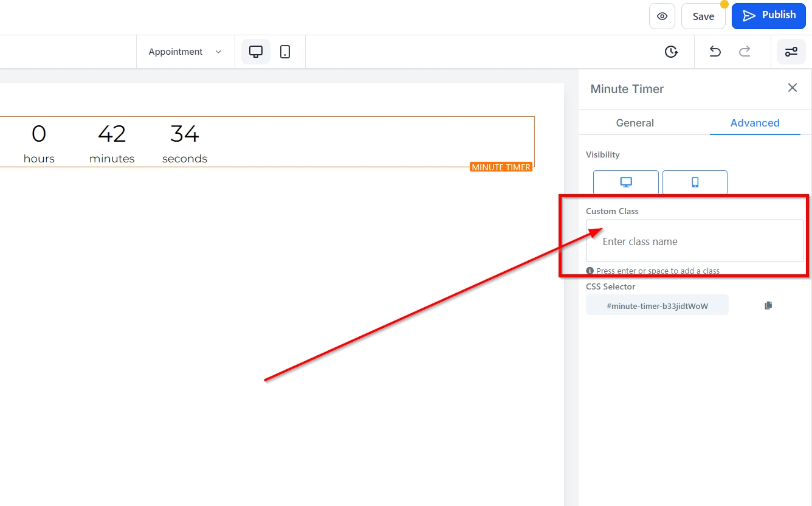Undo the last change
The height and width of the screenshot is (506, 812).
point(715,52)
